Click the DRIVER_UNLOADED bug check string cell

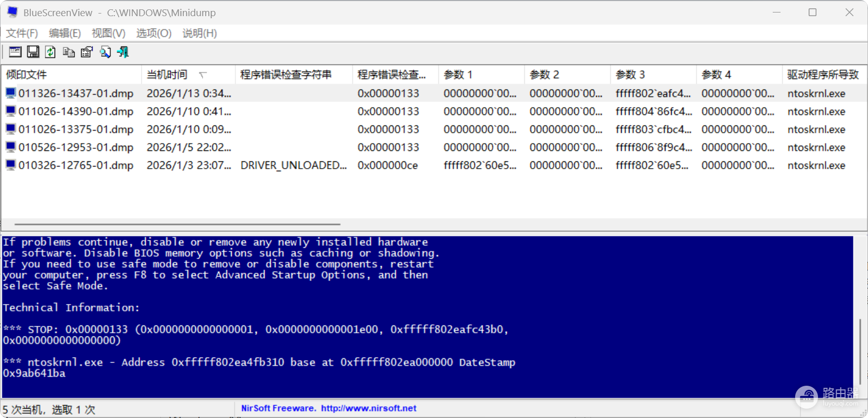coord(294,165)
